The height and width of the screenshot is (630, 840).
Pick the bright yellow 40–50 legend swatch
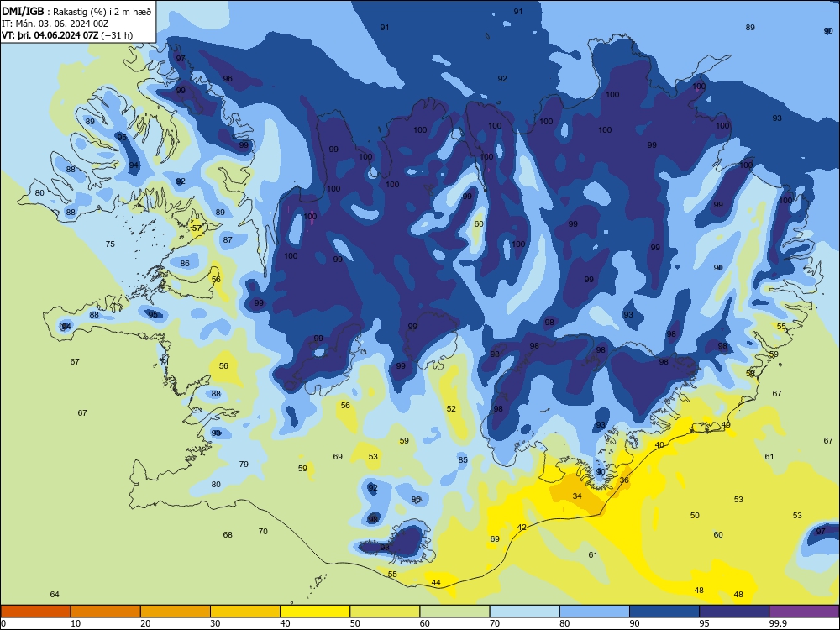(315, 612)
